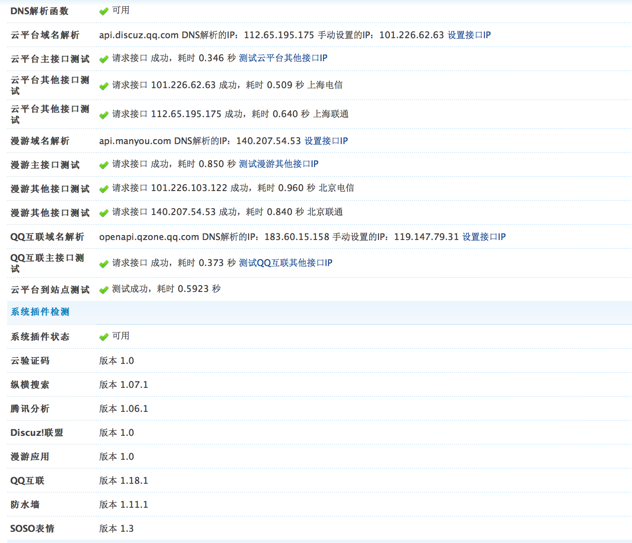Open 设置接口IP link for api.manyou.com

(x=326, y=141)
